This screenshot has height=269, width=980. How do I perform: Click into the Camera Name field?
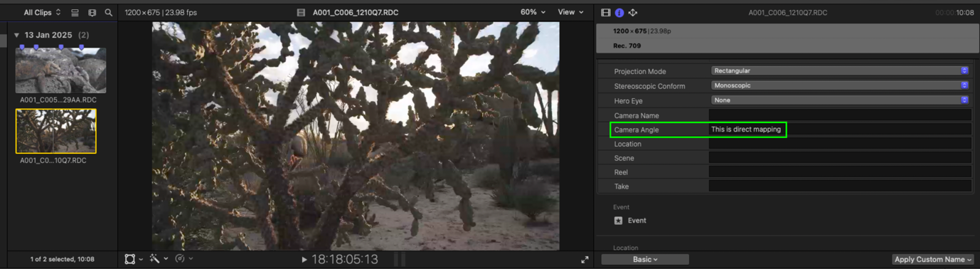(x=840, y=115)
